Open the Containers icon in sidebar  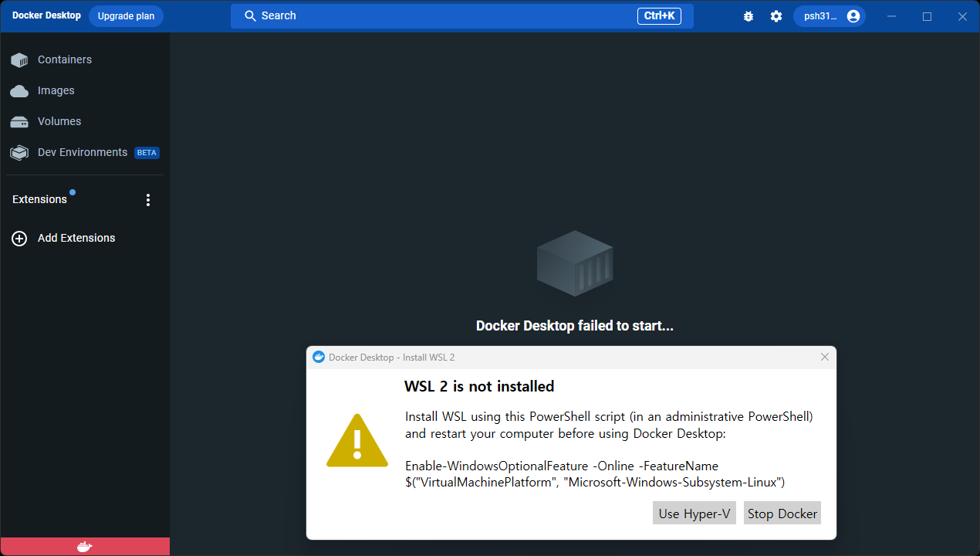tap(19, 60)
